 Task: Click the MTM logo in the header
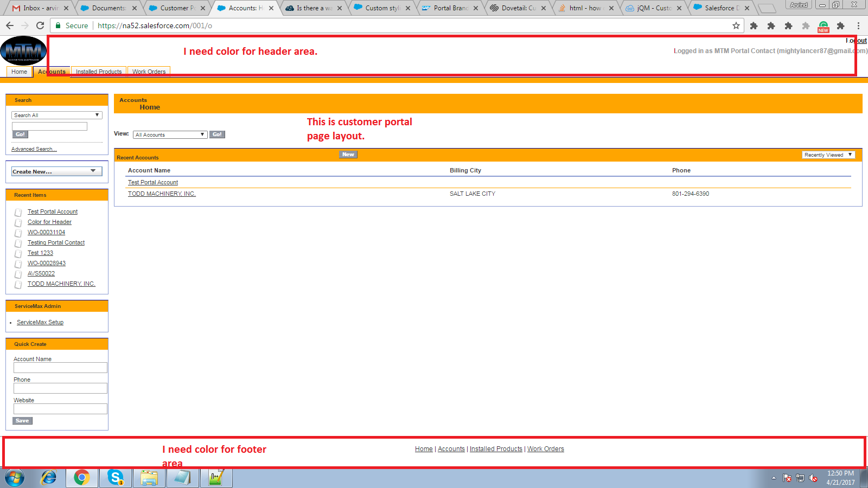[x=23, y=51]
